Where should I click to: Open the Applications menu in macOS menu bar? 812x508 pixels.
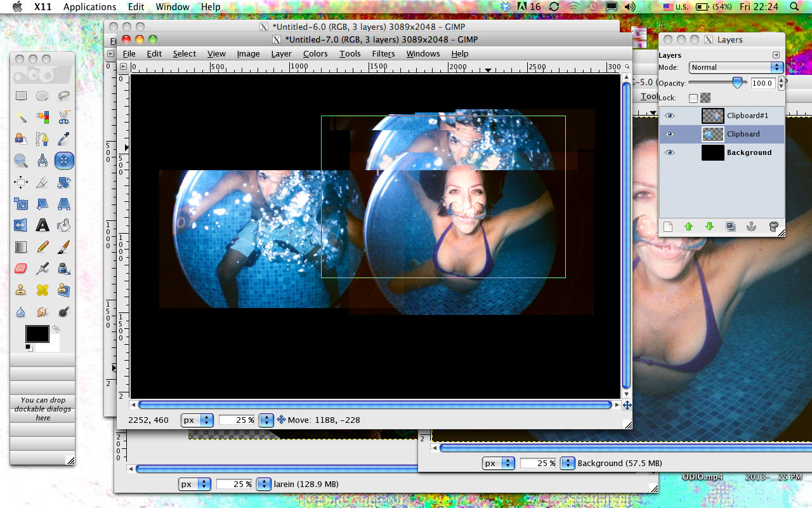tap(89, 7)
